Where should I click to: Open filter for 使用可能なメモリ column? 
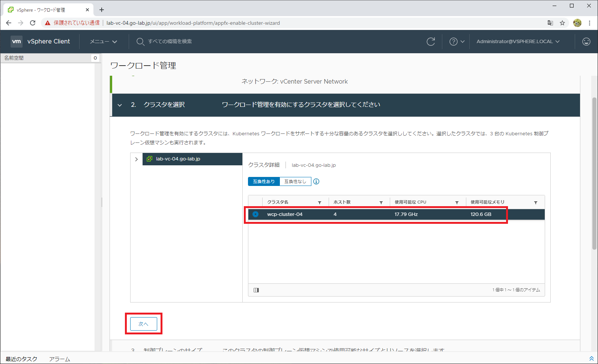click(536, 202)
